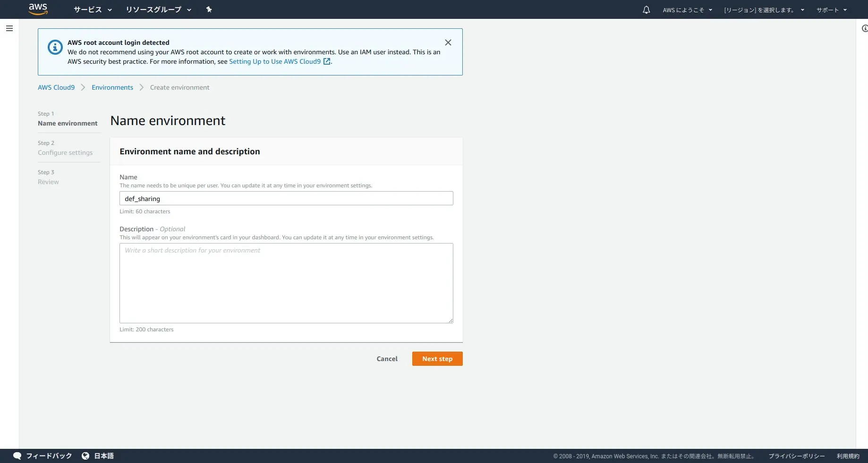
Task: Open 利用規約 terms of use link
Action: [x=848, y=456]
